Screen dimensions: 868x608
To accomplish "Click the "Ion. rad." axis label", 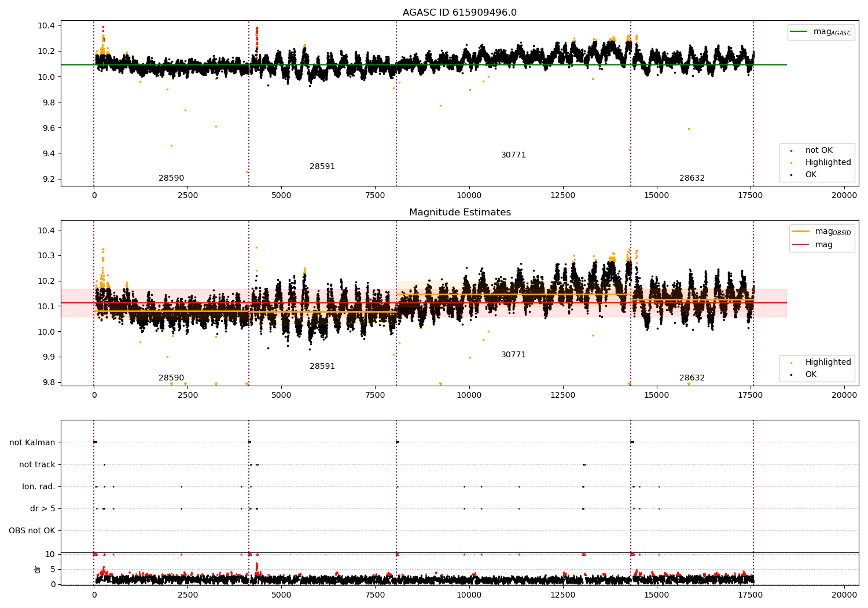I will point(39,487).
